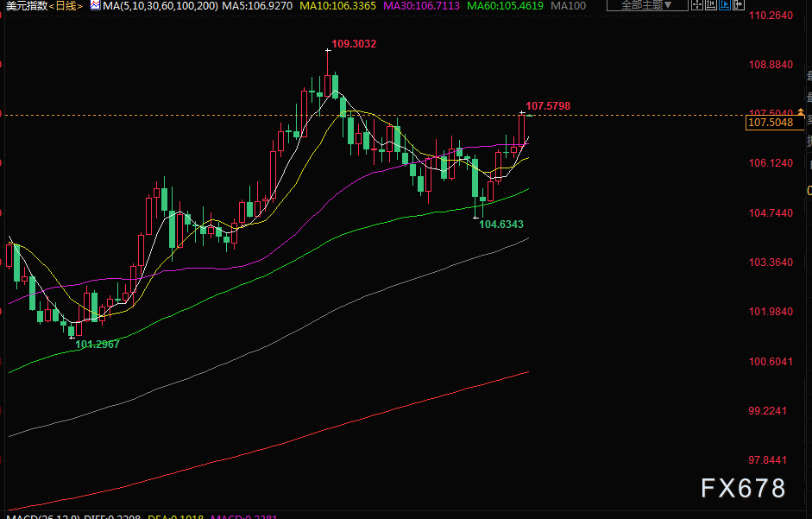Click the 110.2640 price axis label
The height and width of the screenshot is (519, 812).
click(771, 16)
